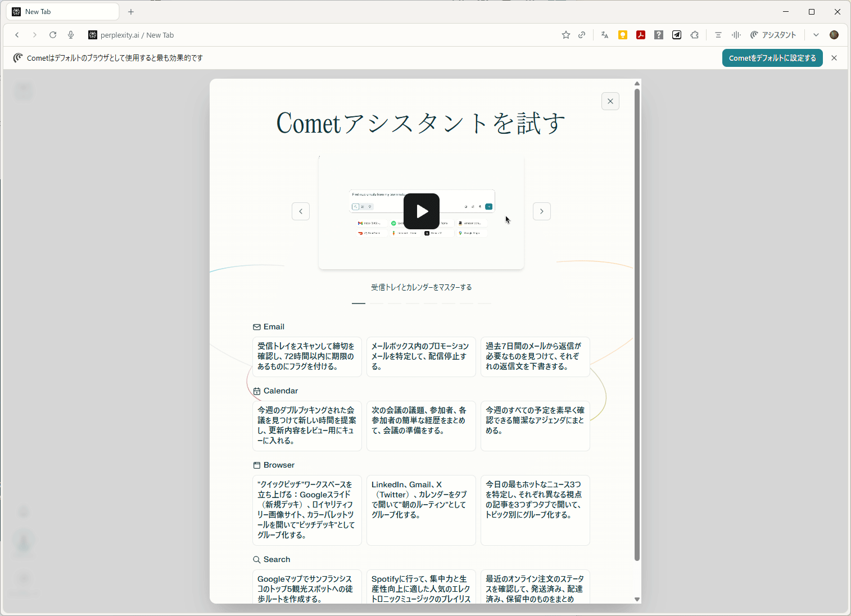The image size is (851, 616).
Task: Open the profile avatar in toolbar
Action: [x=834, y=35]
